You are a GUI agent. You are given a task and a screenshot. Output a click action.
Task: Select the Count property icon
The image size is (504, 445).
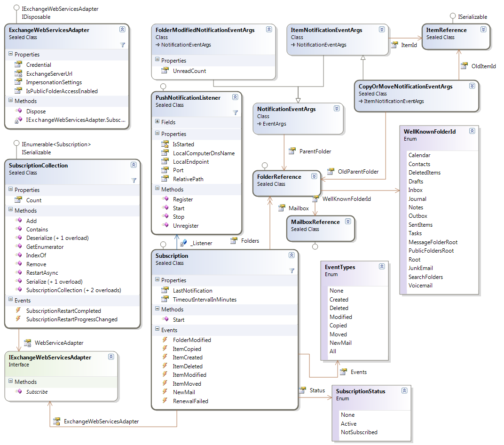tap(18, 200)
